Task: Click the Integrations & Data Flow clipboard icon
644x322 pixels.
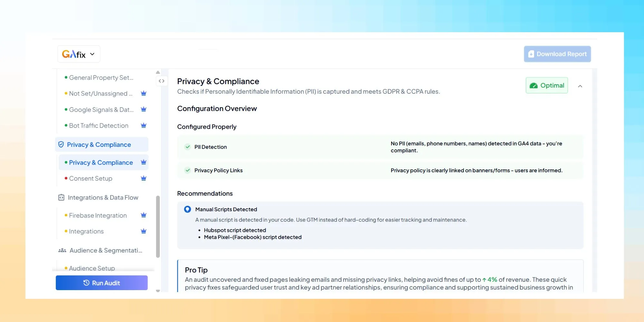Action: (x=61, y=197)
